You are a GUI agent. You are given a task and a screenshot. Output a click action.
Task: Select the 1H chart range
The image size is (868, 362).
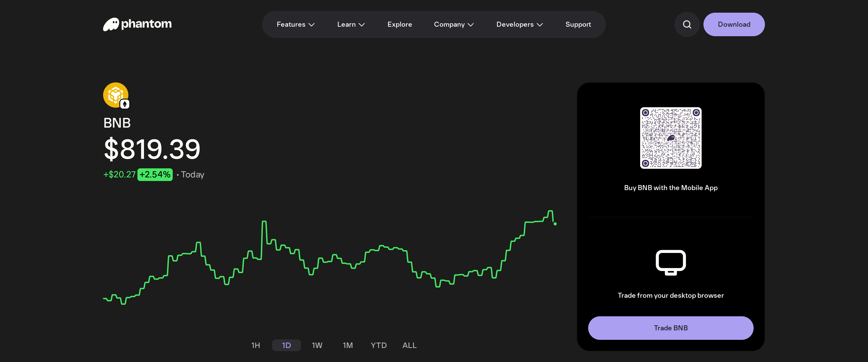[256, 345]
